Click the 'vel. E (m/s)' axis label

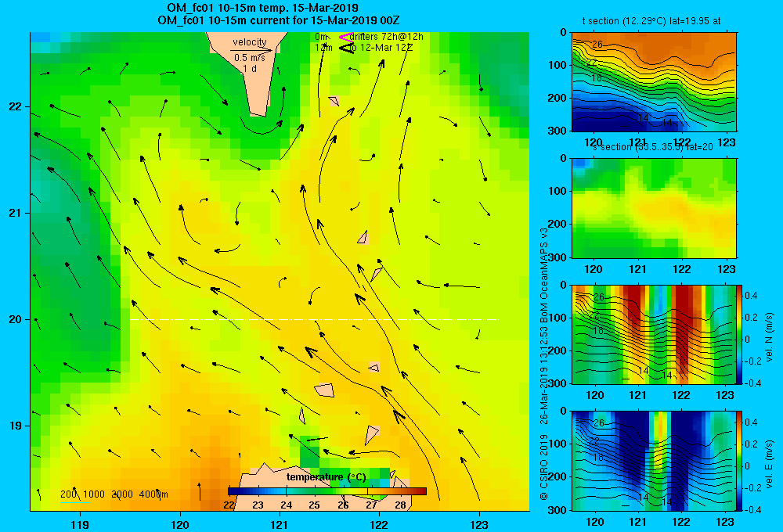pyautogui.click(x=769, y=464)
